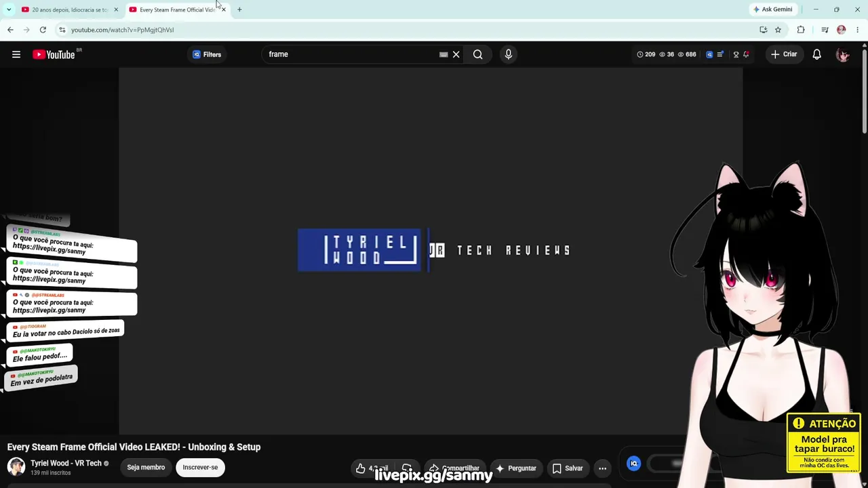Open the vidIQ Filters button

pos(207,54)
